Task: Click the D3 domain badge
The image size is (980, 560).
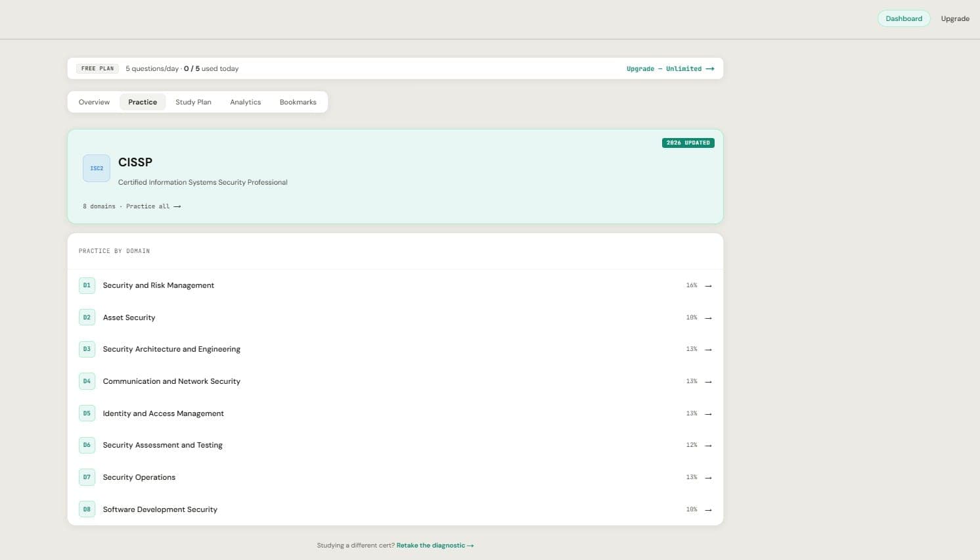Action: pyautogui.click(x=87, y=349)
